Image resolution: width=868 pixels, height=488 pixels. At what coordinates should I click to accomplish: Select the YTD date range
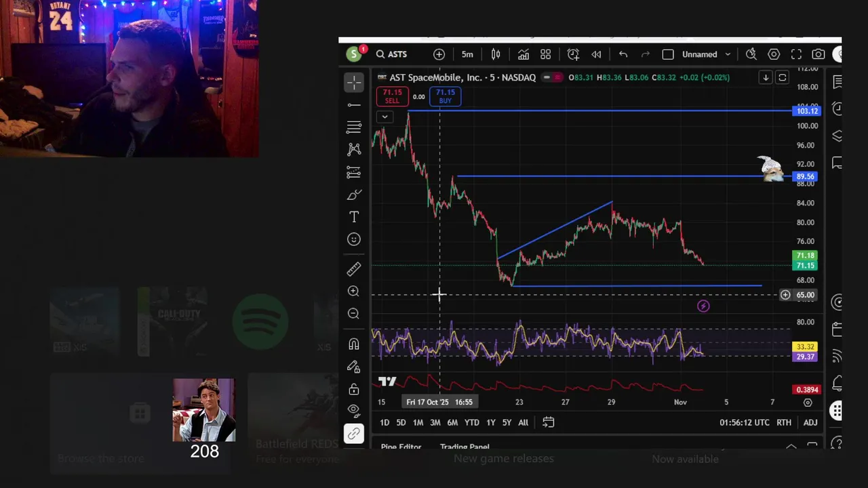click(471, 422)
